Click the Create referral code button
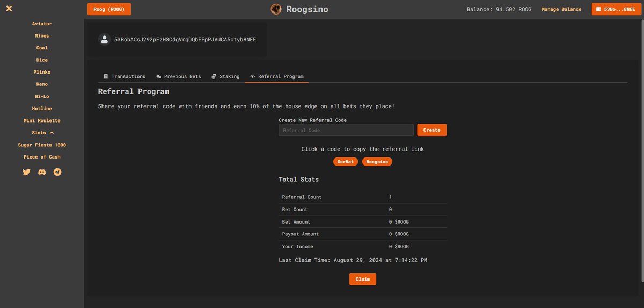 coord(431,130)
